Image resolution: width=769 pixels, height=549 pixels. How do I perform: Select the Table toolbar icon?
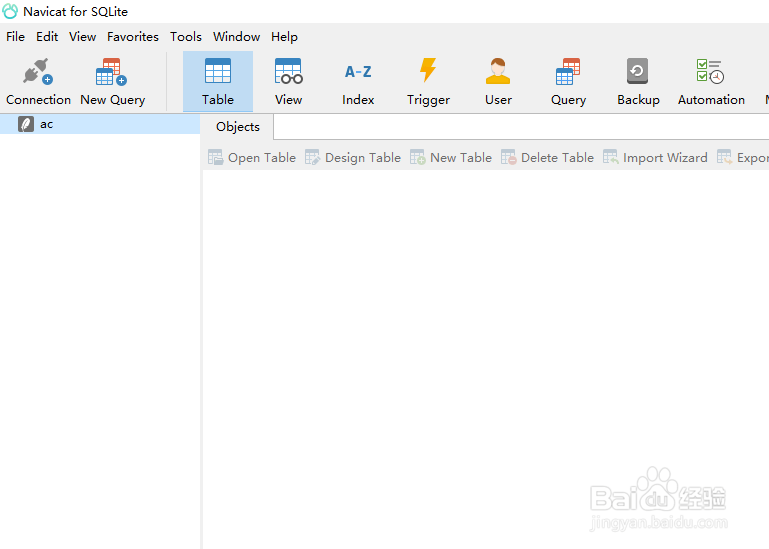point(218,81)
